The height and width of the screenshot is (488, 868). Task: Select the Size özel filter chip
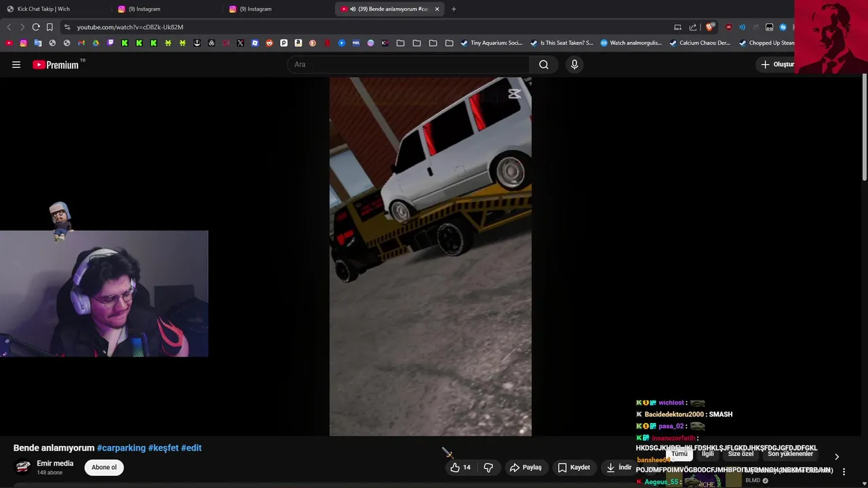741,454
